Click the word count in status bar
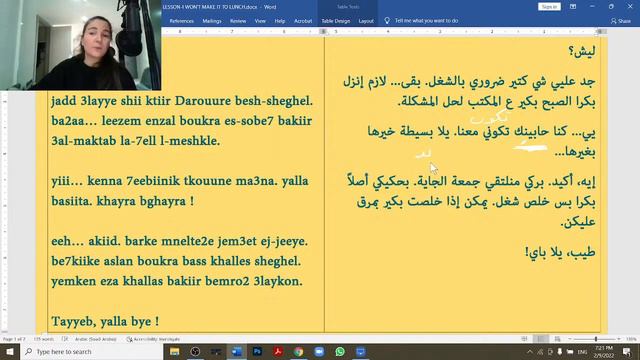This screenshot has height=360, width=640. coord(44,339)
